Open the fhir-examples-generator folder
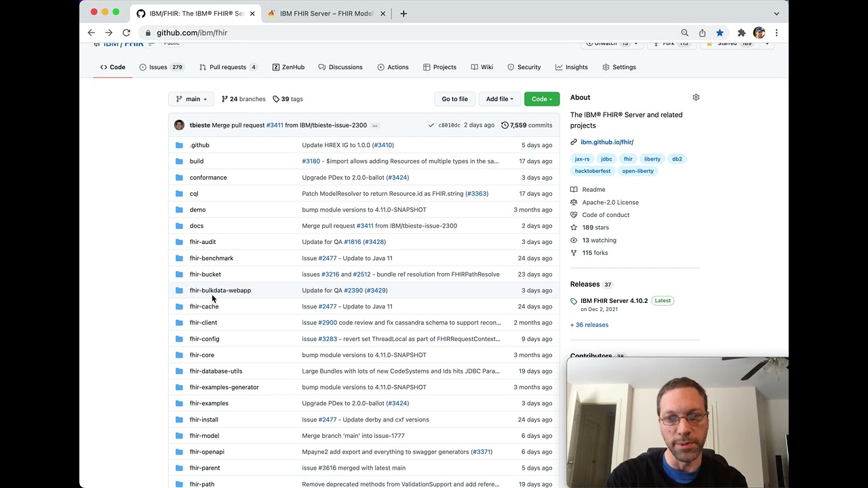 [224, 387]
